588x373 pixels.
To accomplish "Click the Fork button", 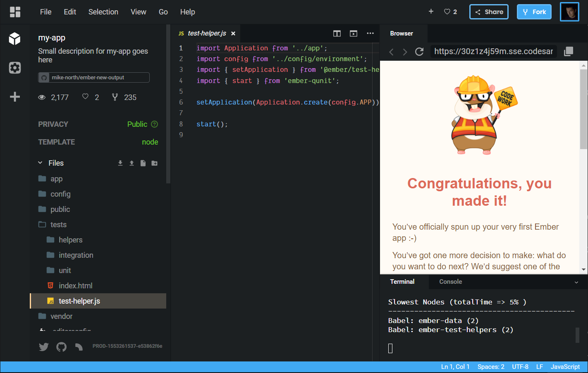I will 534,12.
